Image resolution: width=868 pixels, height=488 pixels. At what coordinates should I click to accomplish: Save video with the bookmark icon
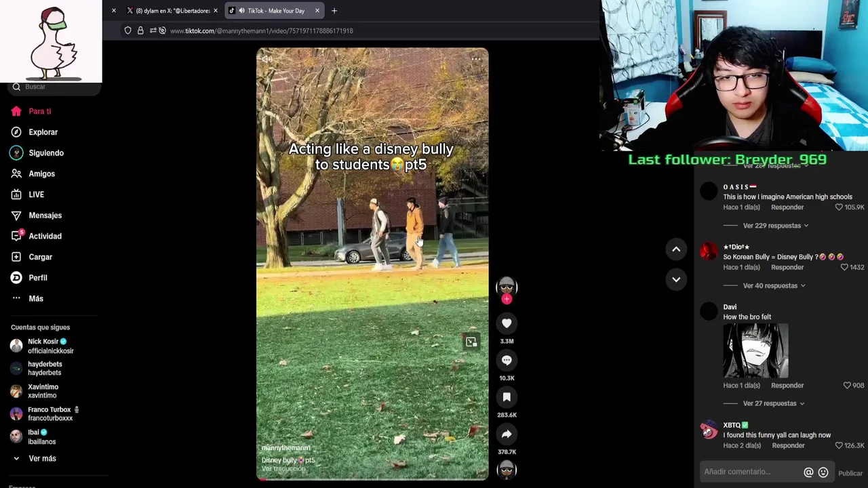click(507, 396)
